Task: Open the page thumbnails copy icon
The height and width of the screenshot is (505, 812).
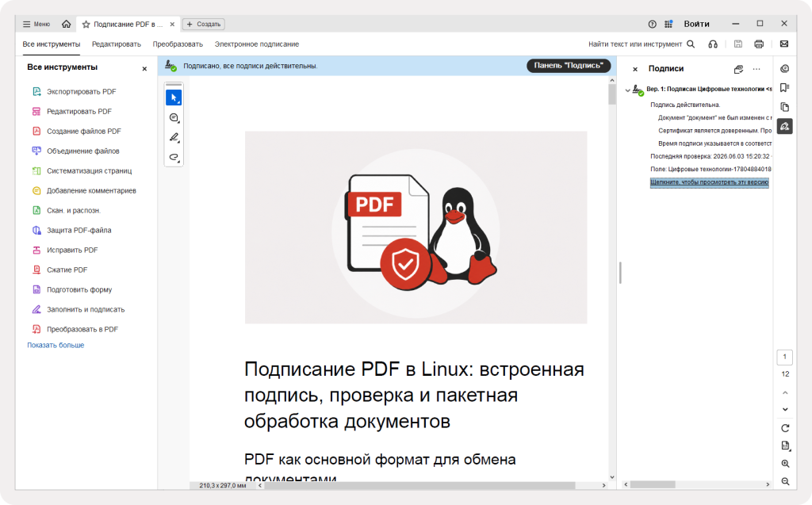Action: (x=784, y=107)
